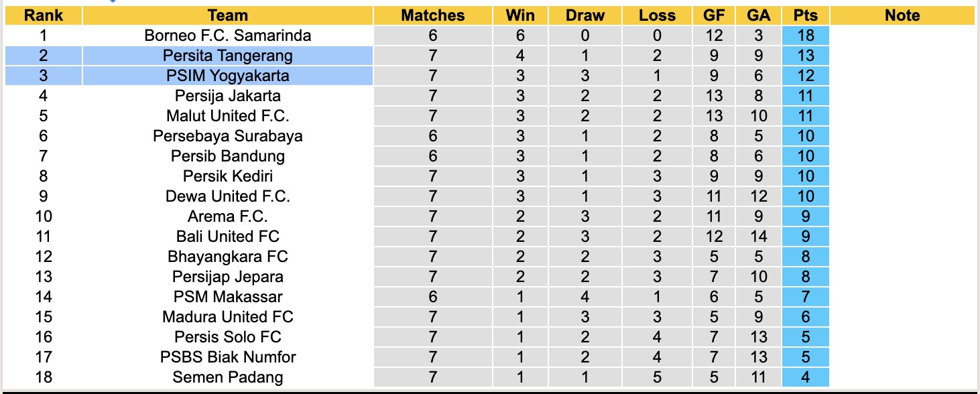Open PSIM Yogyakarta team entry
Image resolution: width=980 pixels, height=394 pixels.
tap(228, 76)
